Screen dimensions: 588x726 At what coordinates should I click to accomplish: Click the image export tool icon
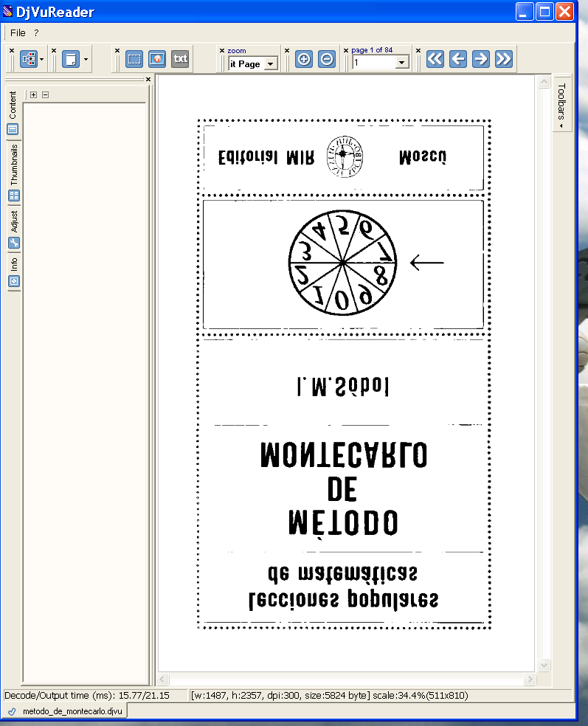coord(157,59)
